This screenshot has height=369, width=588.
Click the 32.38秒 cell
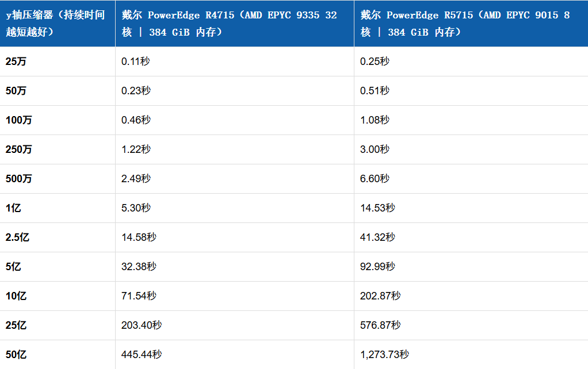tap(235, 266)
